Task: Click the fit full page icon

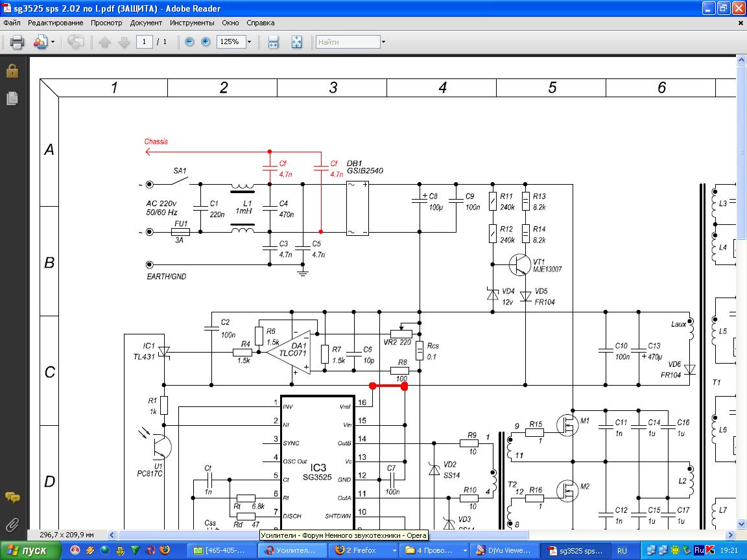Action: tap(296, 42)
